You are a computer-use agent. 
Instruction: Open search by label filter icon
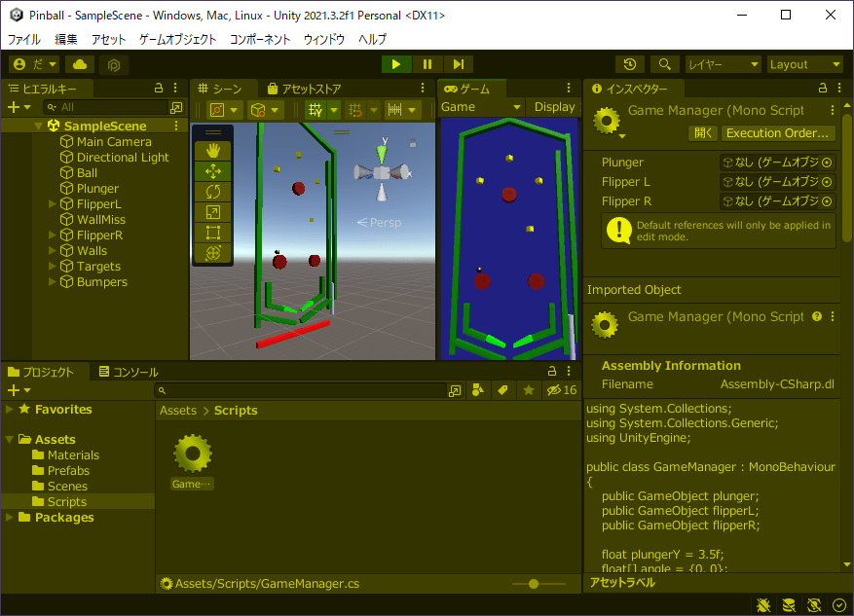pyautogui.click(x=502, y=390)
